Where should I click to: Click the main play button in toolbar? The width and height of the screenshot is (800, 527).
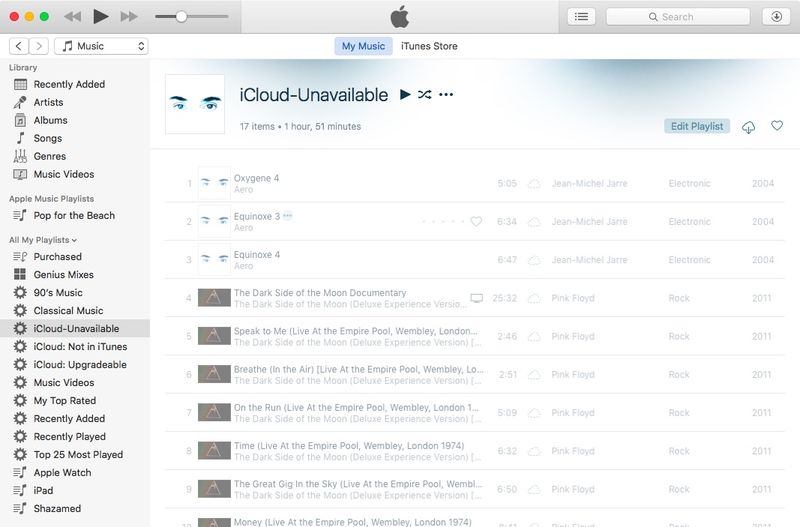[101, 16]
